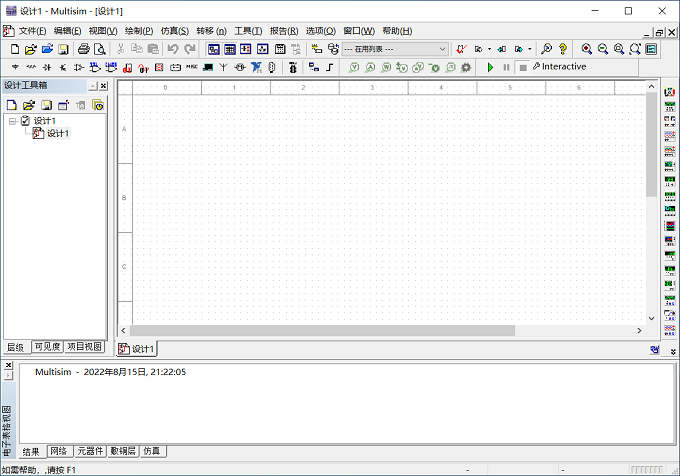680x476 pixels.
Task: Open the 文件(F) menu
Action: (33, 31)
